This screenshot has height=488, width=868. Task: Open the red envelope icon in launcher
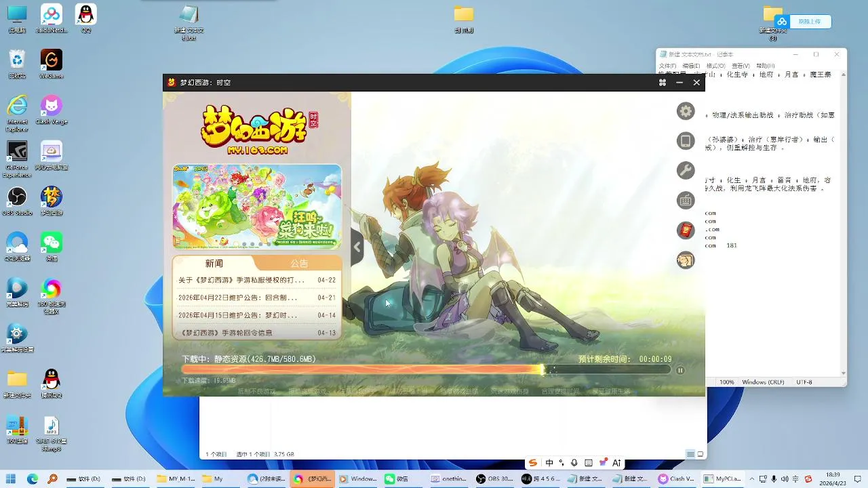[x=686, y=230]
